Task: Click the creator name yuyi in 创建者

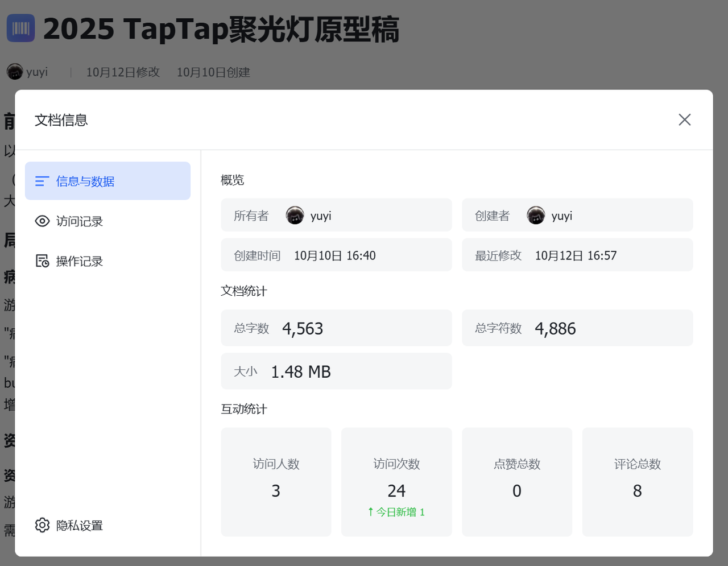Action: coord(562,216)
